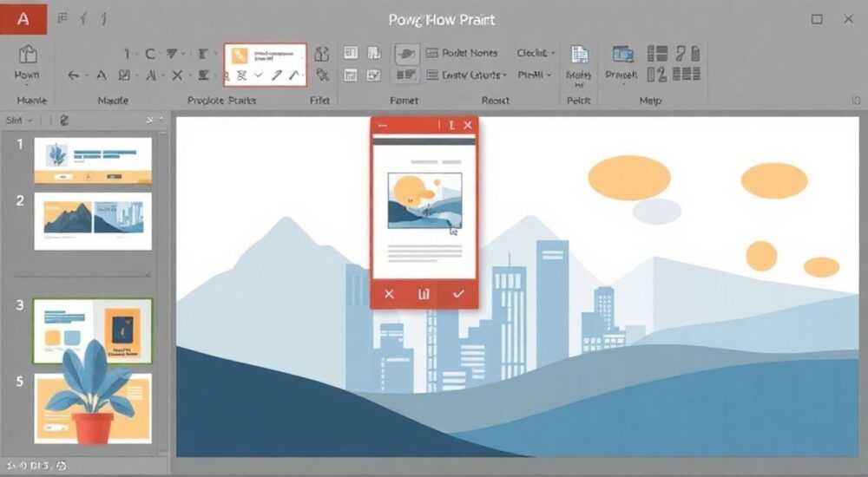Select the orange highlighter swatch in the gallery
This screenshot has height=477, width=868.
pyautogui.click(x=240, y=56)
